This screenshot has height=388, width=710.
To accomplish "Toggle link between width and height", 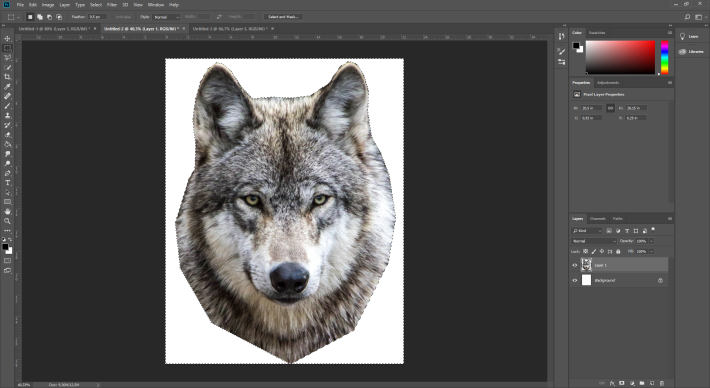I will pos(610,108).
